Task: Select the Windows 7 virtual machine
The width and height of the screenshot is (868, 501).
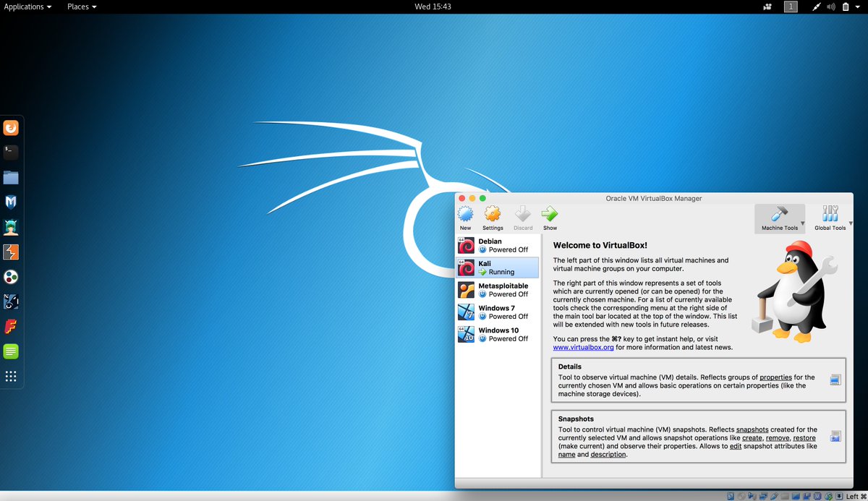Action: 498,312
